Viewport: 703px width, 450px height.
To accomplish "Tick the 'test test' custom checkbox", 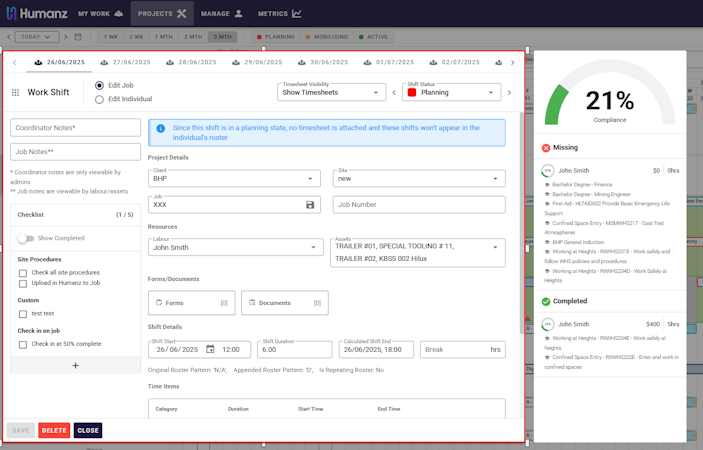I will (x=23, y=314).
